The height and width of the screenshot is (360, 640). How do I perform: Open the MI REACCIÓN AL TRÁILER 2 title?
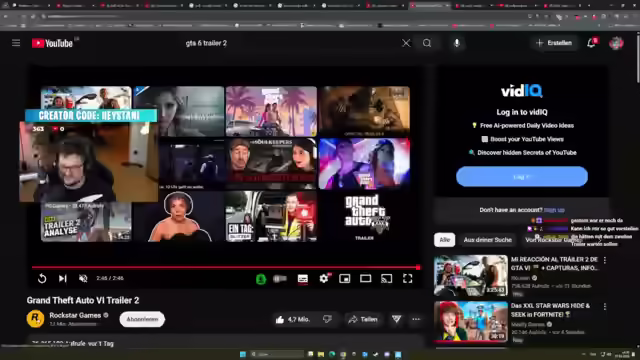pyautogui.click(x=554, y=264)
